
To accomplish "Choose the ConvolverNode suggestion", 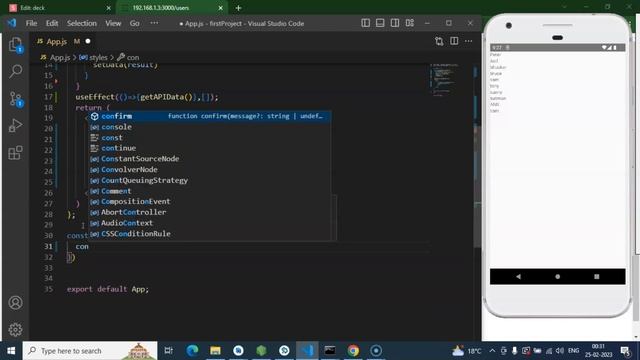I will point(210,169).
